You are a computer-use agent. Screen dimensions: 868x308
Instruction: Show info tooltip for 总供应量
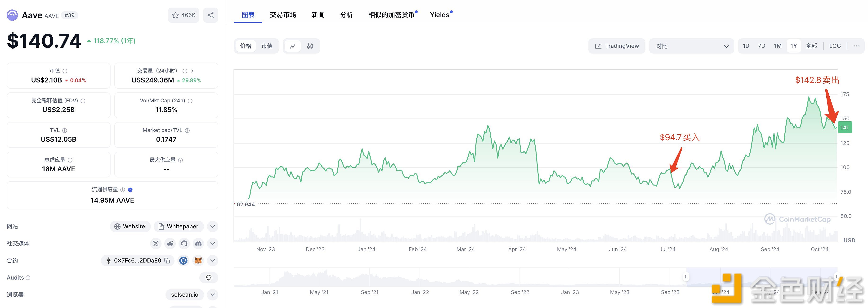(x=70, y=160)
